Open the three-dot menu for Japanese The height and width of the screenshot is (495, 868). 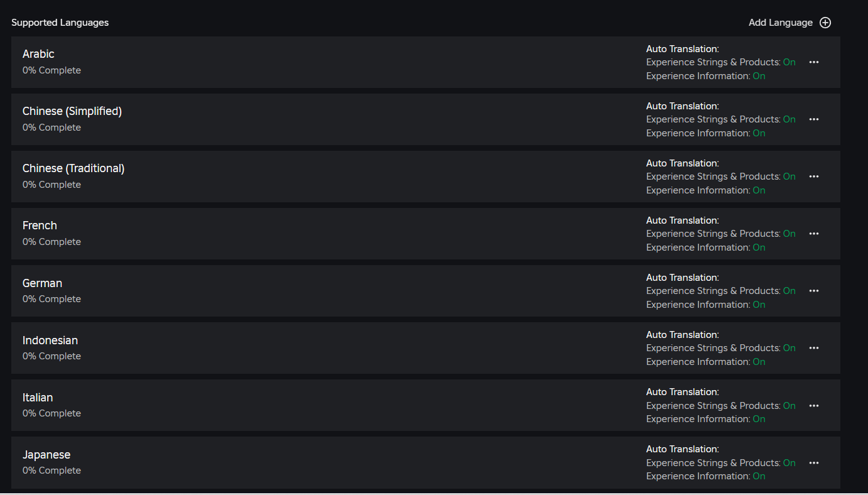click(814, 463)
